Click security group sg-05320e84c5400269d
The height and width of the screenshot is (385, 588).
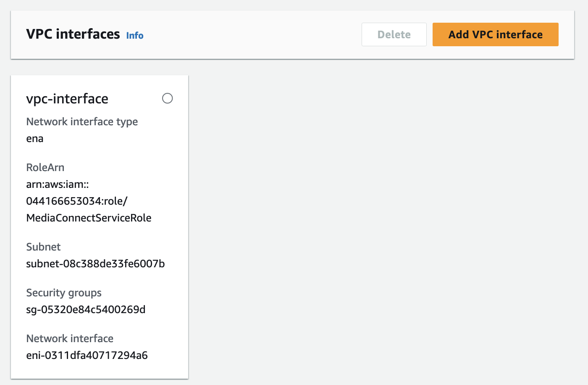86,310
